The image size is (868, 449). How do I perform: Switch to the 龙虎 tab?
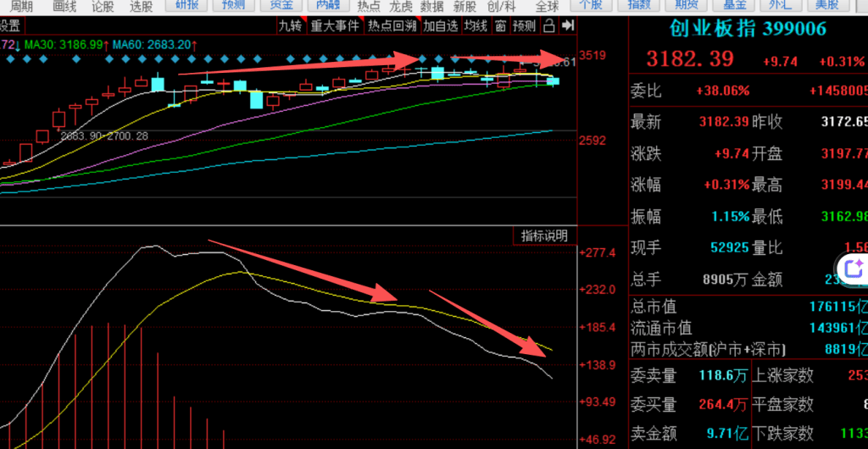(x=401, y=6)
